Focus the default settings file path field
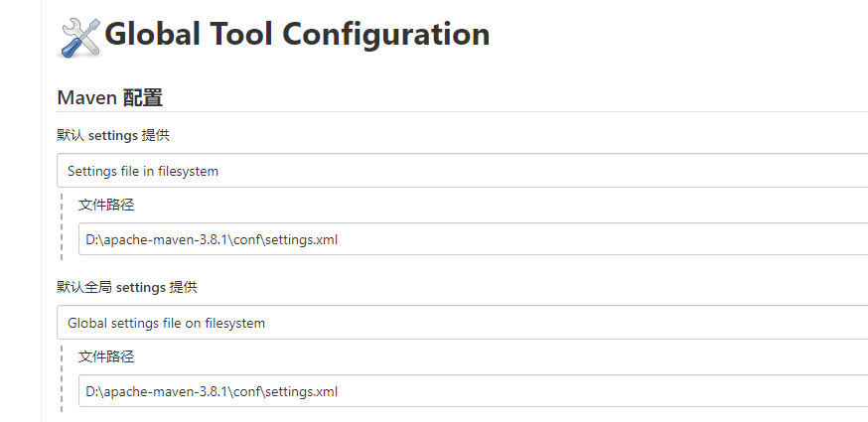868x422 pixels. 473,239
